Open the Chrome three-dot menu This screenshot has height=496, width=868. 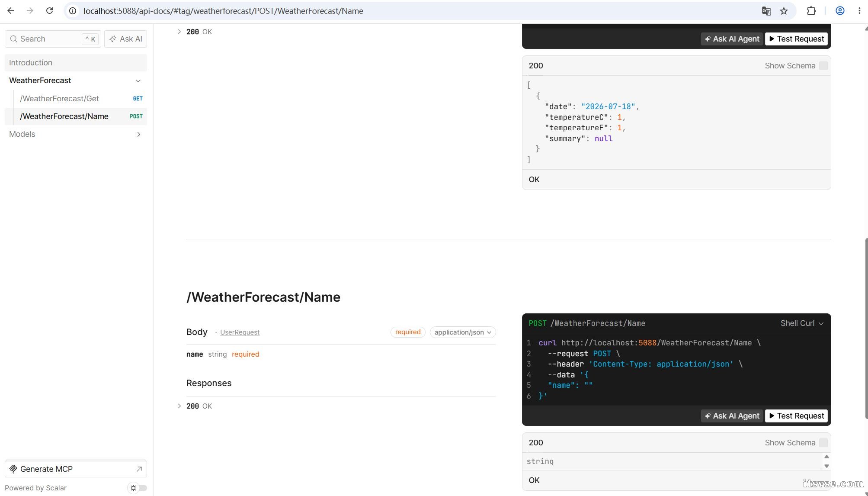coord(859,11)
